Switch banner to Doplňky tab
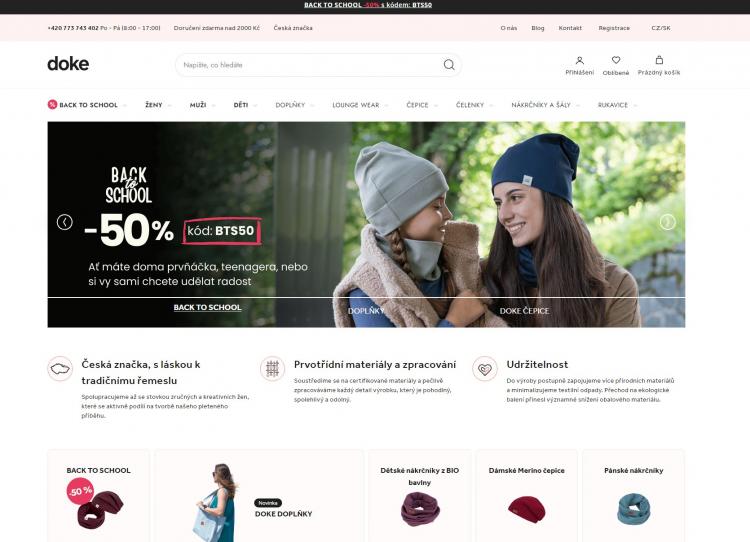 pyautogui.click(x=366, y=311)
